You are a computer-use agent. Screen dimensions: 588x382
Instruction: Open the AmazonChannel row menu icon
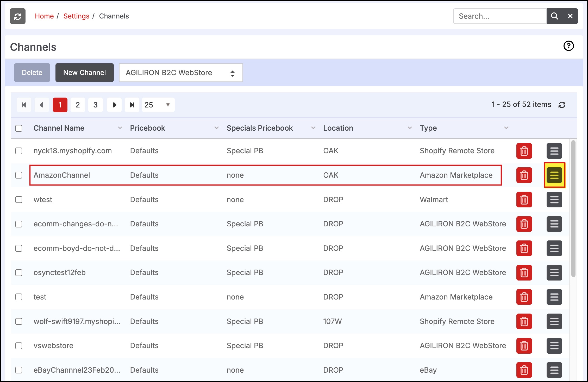tap(554, 175)
